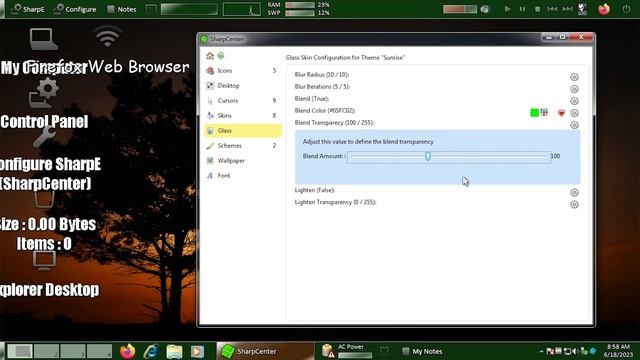The image size is (640, 360).
Task: Click gear icon for Blur Iterations
Action: pos(574,89)
